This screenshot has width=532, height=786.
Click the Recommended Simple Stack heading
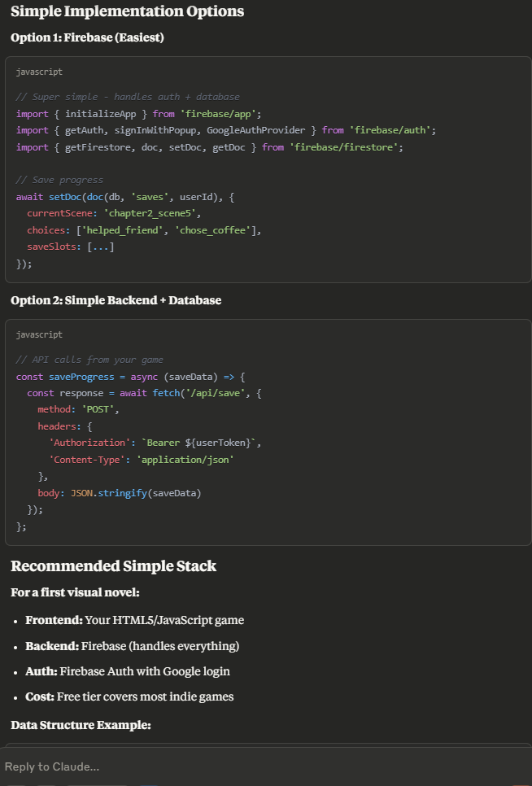(x=113, y=566)
